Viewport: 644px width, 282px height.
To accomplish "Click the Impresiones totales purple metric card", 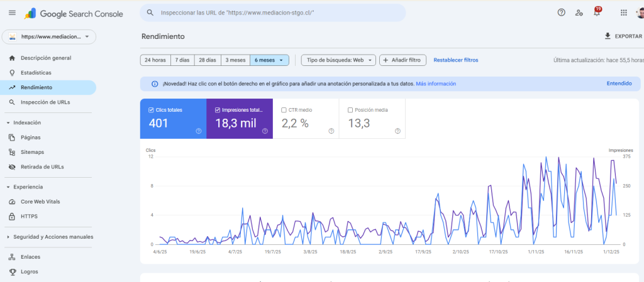I will [240, 119].
